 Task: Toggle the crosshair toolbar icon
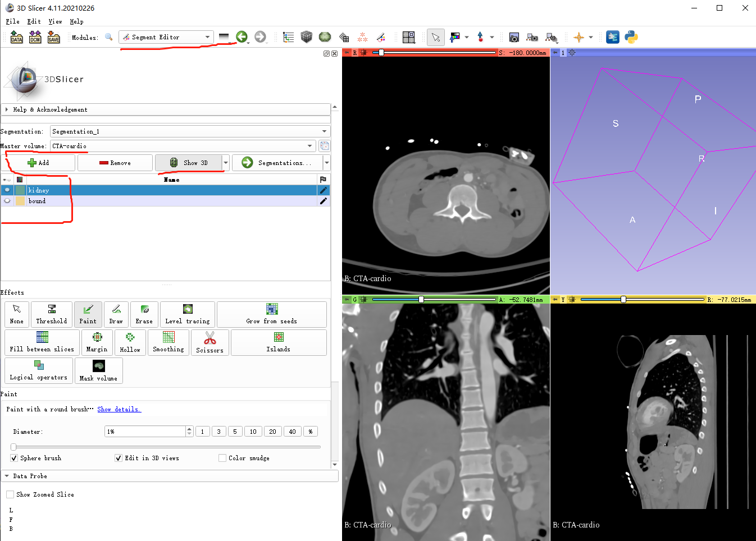(x=579, y=37)
